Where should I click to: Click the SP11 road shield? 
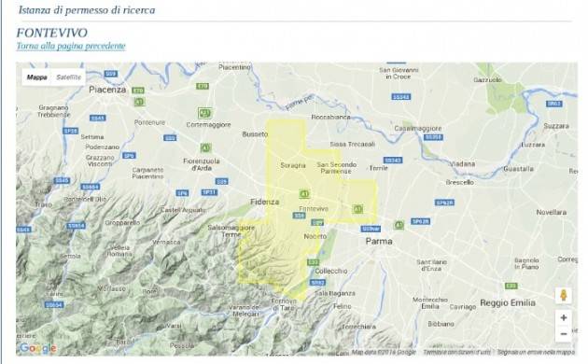(209, 192)
